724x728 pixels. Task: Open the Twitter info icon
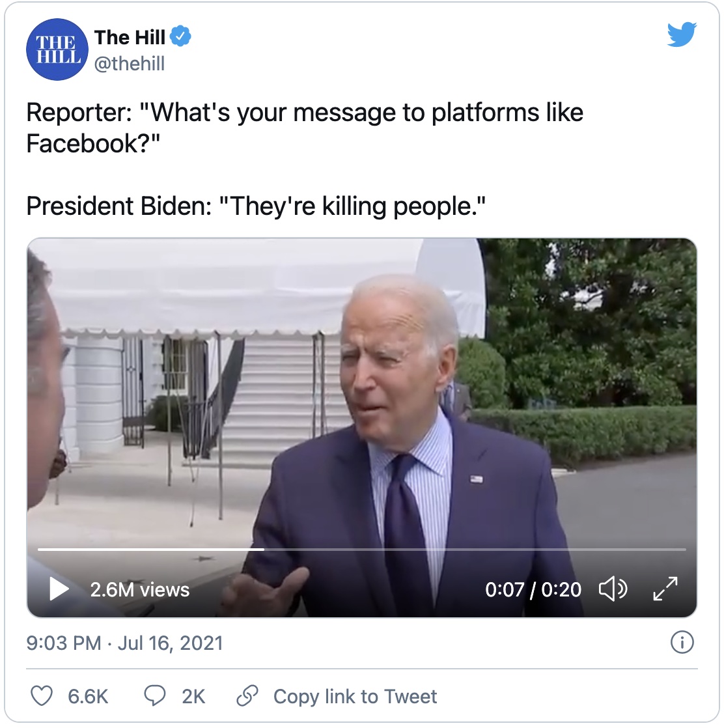682,643
